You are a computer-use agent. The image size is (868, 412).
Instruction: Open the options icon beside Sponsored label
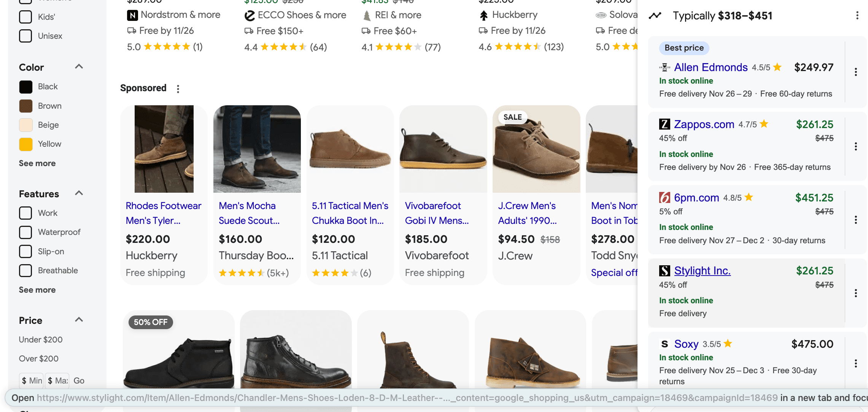click(178, 89)
